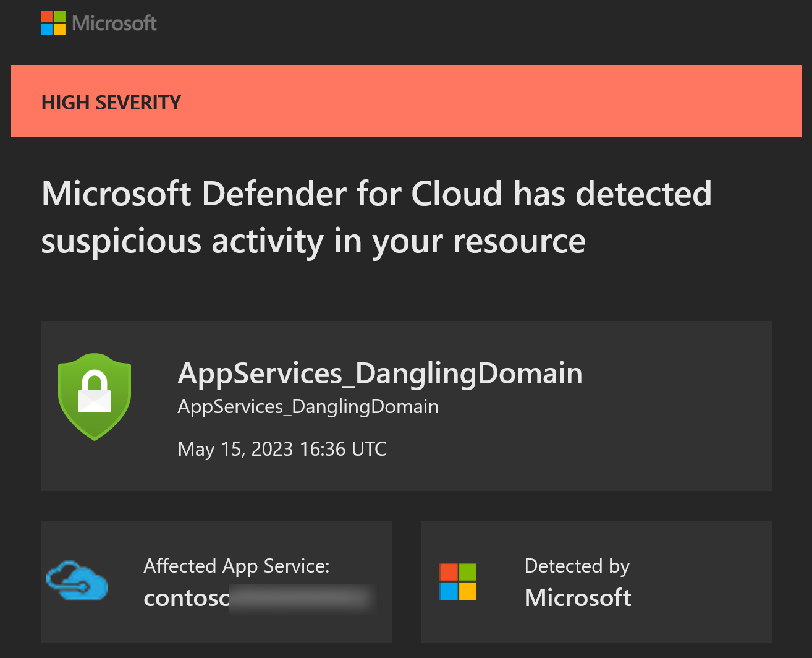Click the large AppServices_DanglingDomain alert title
Screen dimensions: 812x658
point(380,373)
